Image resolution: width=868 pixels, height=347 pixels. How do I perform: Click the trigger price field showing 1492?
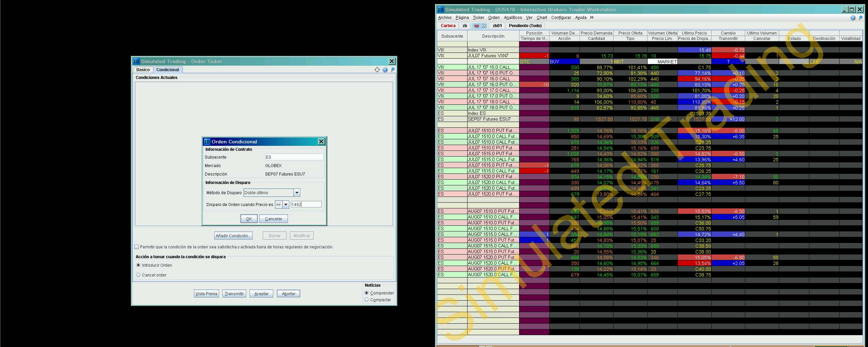(x=306, y=204)
